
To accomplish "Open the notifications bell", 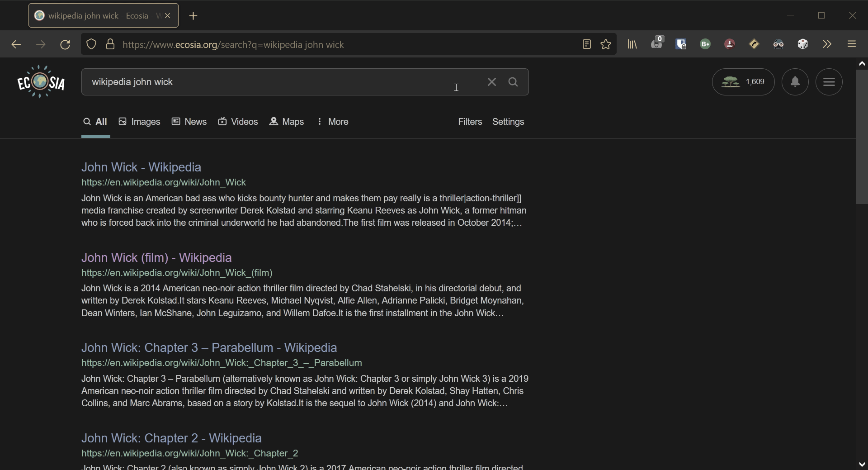I will click(x=795, y=82).
